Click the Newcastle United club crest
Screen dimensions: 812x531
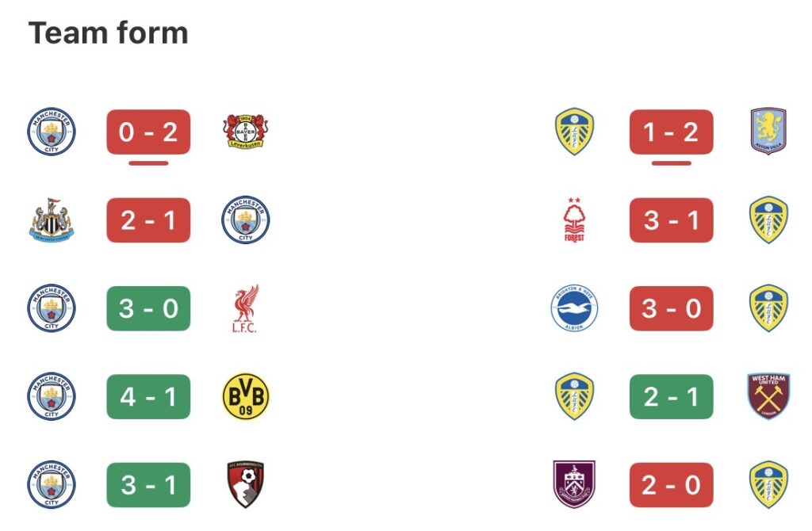[x=52, y=220]
